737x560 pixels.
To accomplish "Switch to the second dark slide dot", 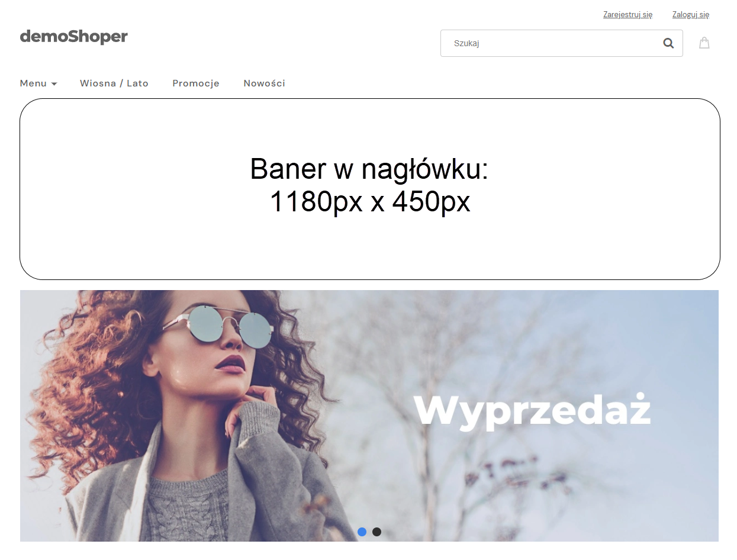I will (x=376, y=532).
